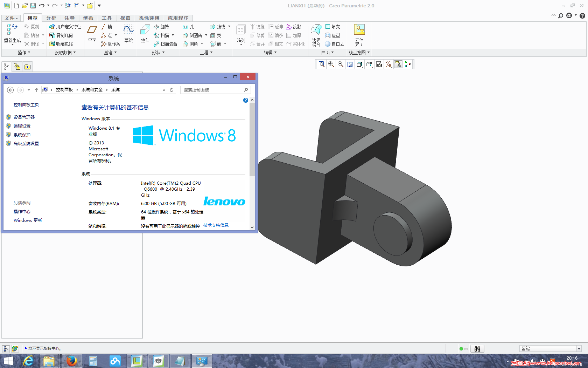
Task: Select the Plane (平面) datum tool
Action: 92,34
